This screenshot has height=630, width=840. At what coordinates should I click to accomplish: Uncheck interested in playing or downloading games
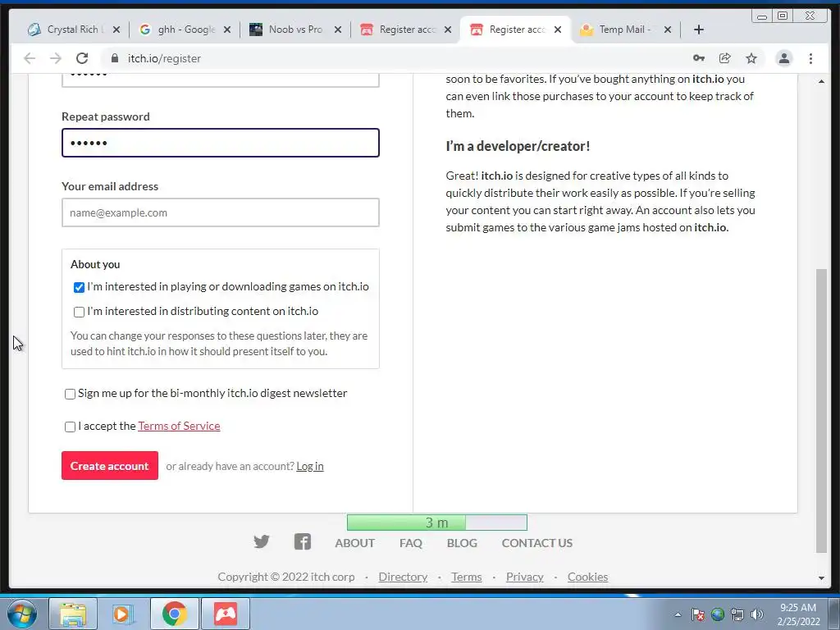click(79, 288)
